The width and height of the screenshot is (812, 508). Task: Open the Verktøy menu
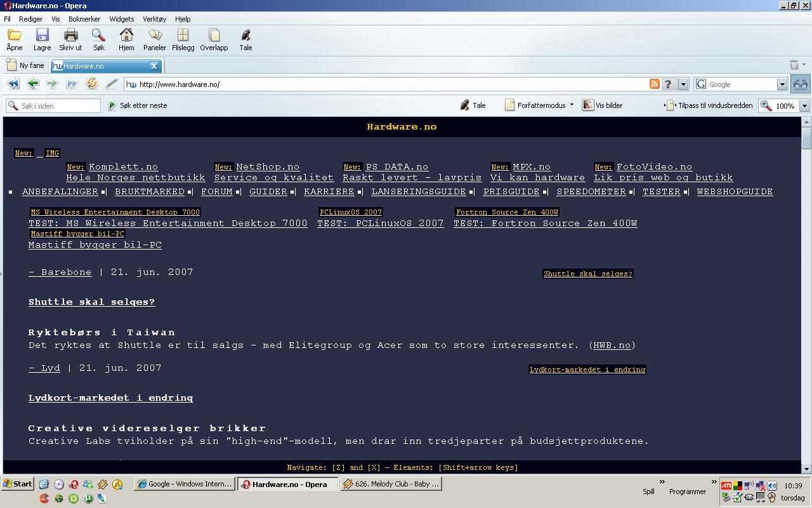[x=155, y=19]
